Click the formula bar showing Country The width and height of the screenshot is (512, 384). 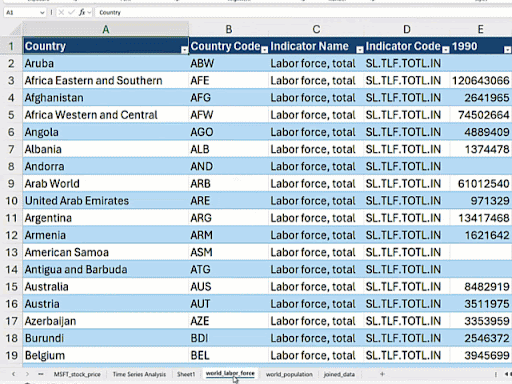[303, 12]
